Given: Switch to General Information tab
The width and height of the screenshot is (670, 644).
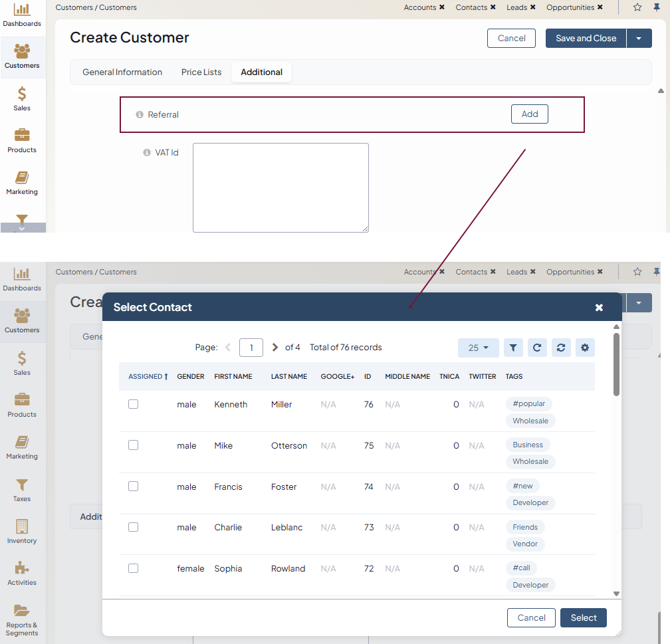Looking at the screenshot, I should coord(122,72).
